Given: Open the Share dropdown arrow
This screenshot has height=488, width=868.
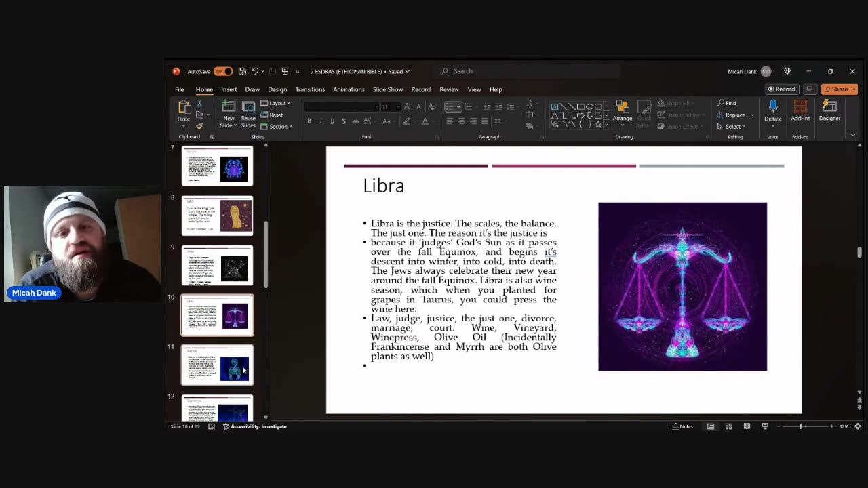Looking at the screenshot, I should point(852,89).
